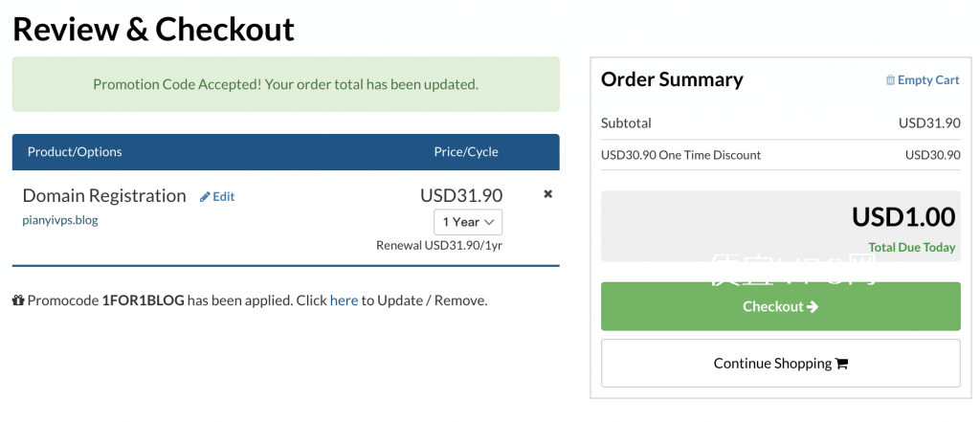Click the Product/Options column header
Screen dimensions: 980x422
tap(75, 152)
